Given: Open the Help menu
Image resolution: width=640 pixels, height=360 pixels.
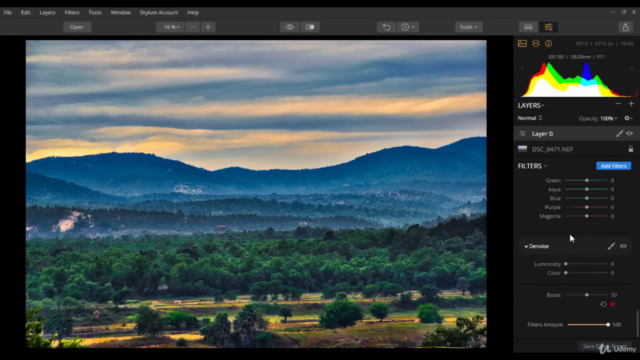Looking at the screenshot, I should 193,13.
